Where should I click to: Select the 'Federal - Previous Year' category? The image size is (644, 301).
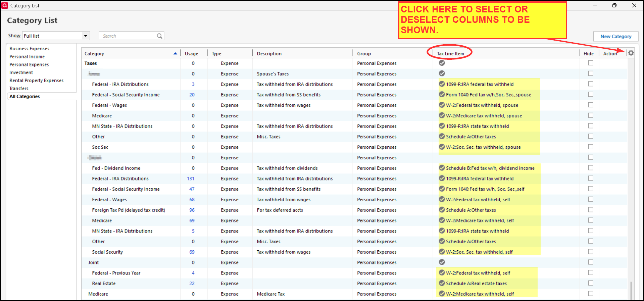[116, 273]
